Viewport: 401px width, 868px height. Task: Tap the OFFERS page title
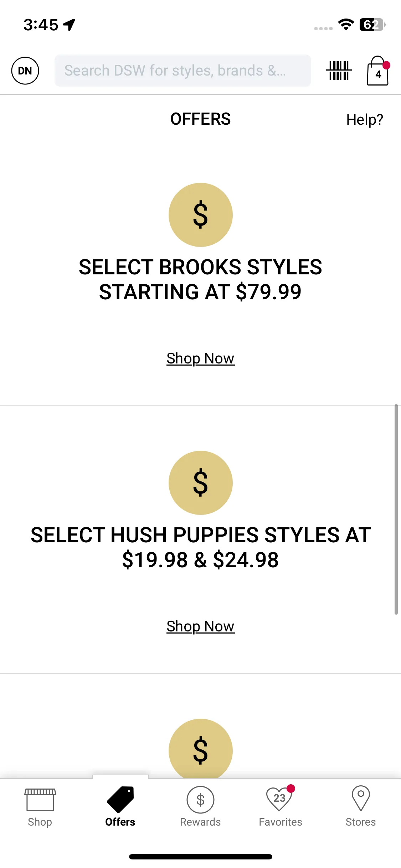[x=200, y=119]
